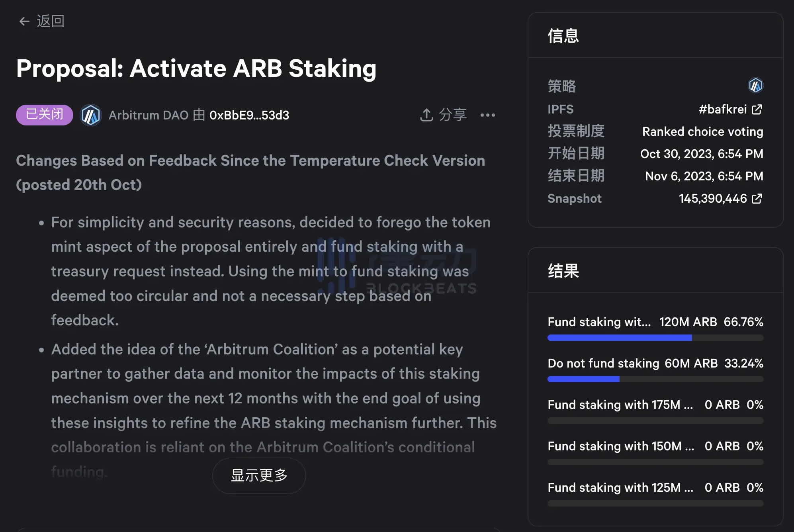Click the Arbitrum DAO space name
794x532 pixels.
pos(148,115)
